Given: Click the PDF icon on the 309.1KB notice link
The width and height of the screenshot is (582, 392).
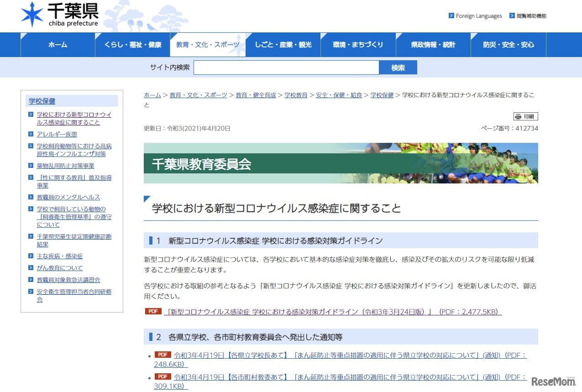Looking at the screenshot, I should pos(163,376).
